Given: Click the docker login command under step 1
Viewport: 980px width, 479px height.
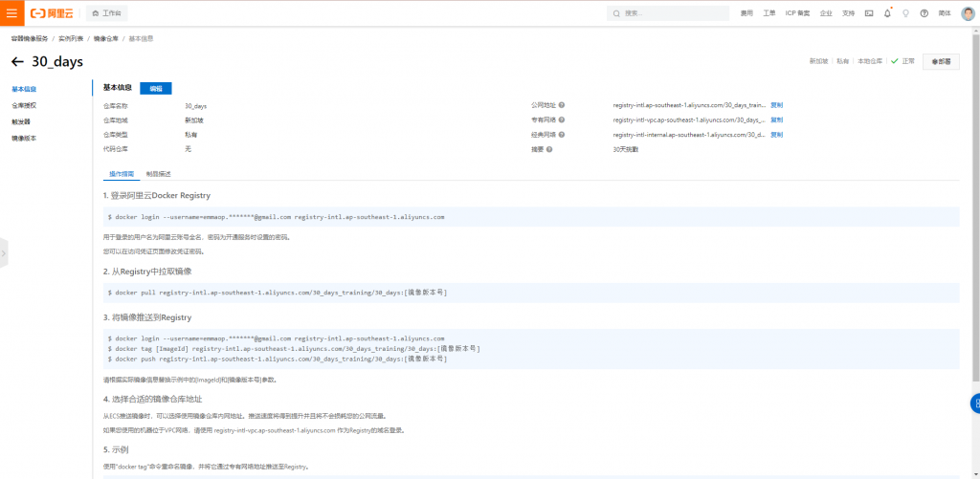Looking at the screenshot, I should click(x=276, y=217).
